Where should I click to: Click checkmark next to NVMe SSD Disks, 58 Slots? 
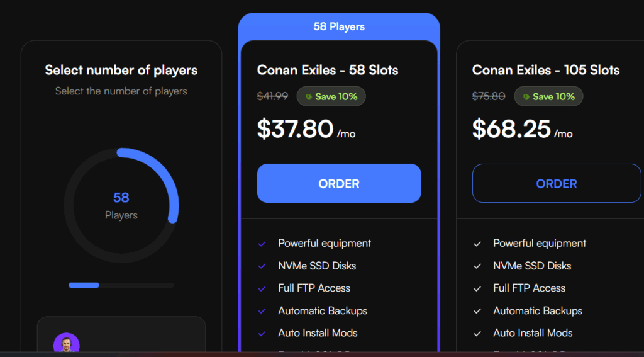point(262,266)
